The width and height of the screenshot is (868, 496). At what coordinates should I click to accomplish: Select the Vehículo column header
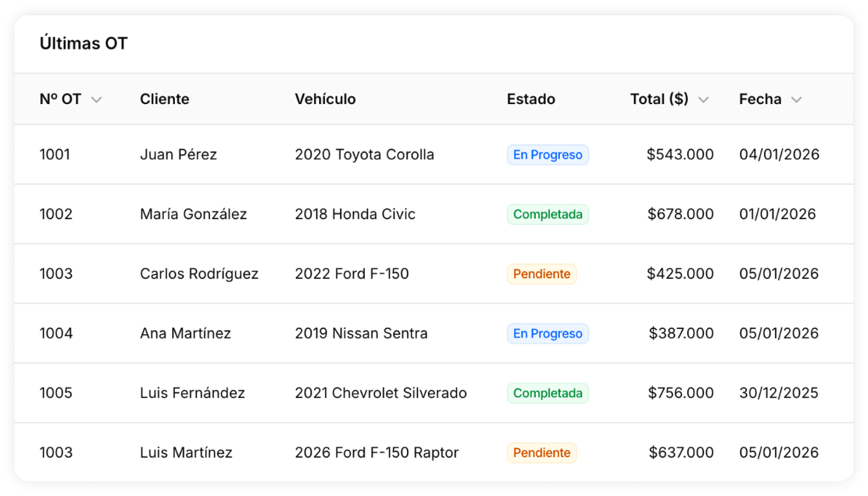coord(325,99)
